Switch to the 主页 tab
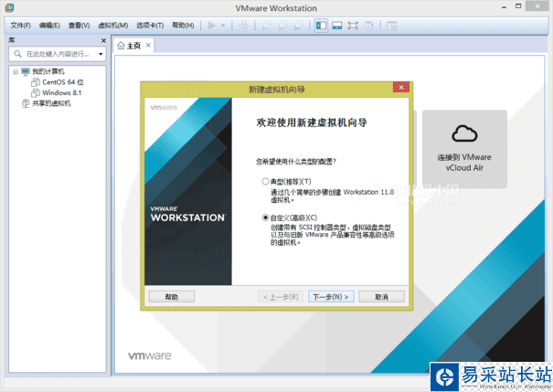553x392 pixels. coord(133,46)
